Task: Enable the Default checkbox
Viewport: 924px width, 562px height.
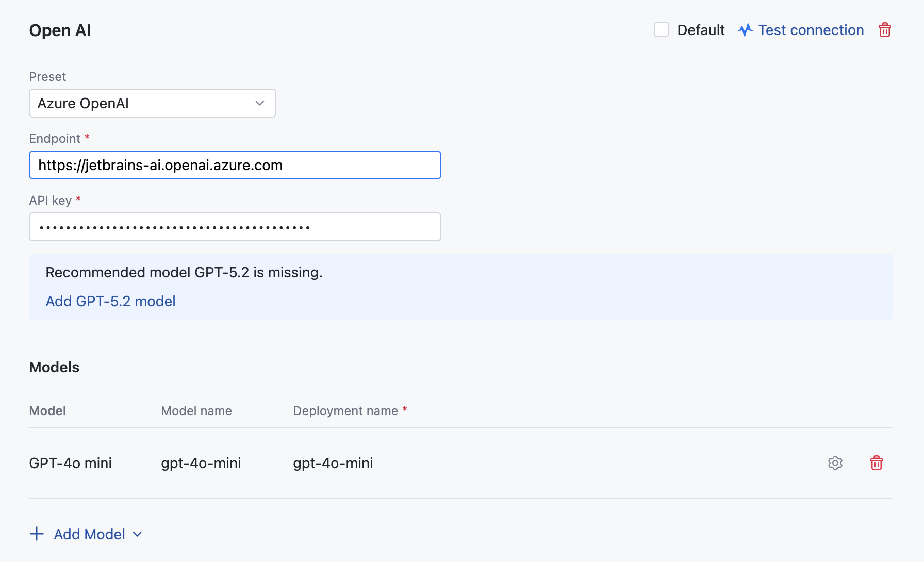Action: pos(662,30)
